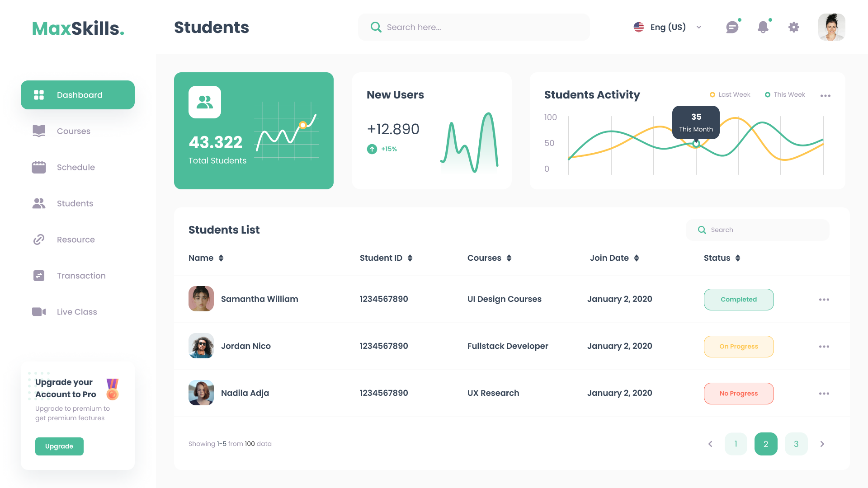Open the chat messages icon
Viewport: 868px width, 488px height.
[x=732, y=28]
